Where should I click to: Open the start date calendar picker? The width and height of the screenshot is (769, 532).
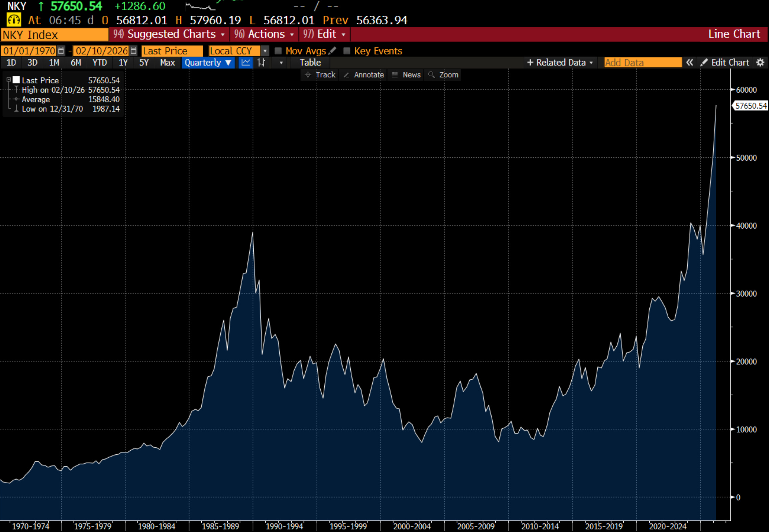(x=61, y=51)
